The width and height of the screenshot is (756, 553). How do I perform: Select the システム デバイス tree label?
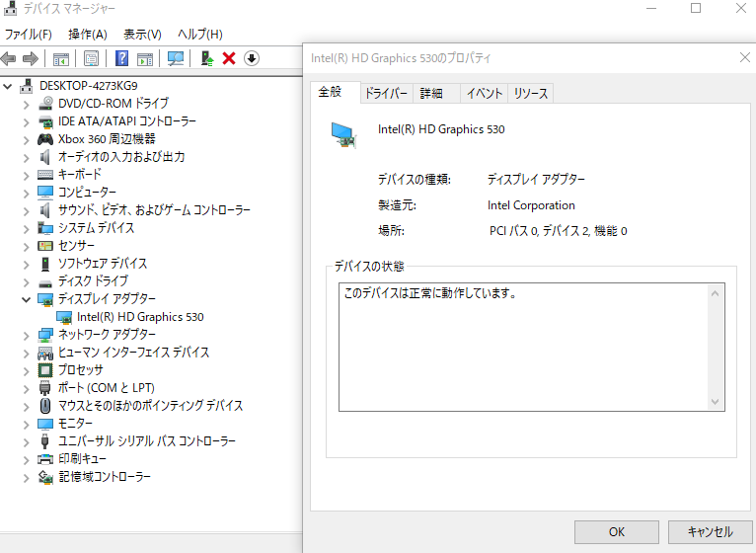point(96,228)
